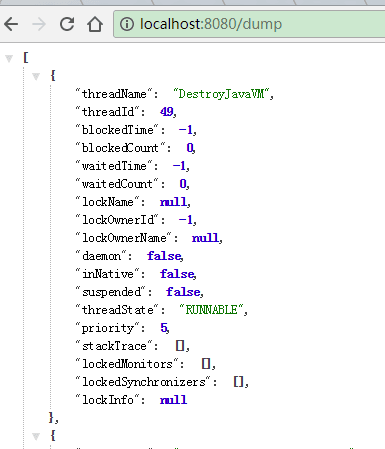Collapse the first thread object triangle

(36, 77)
